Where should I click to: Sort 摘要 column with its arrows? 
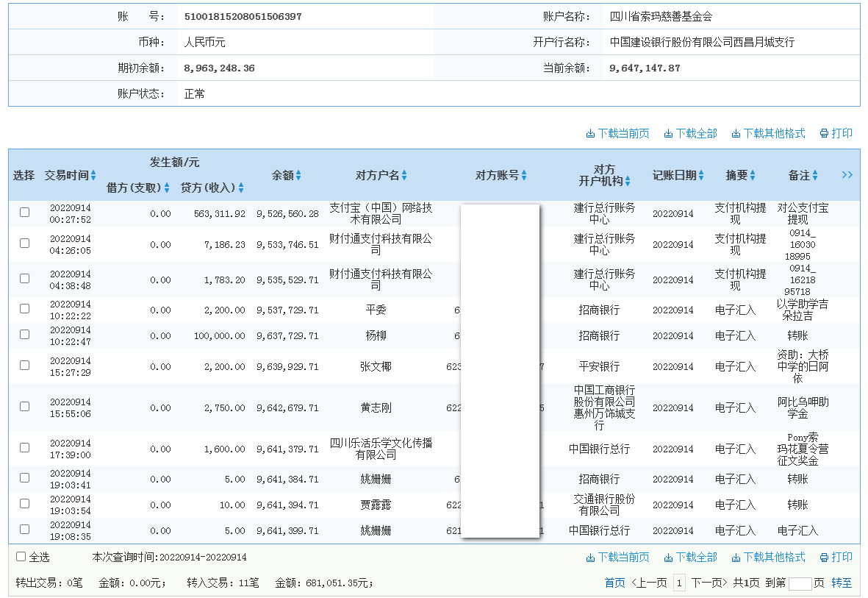753,175
